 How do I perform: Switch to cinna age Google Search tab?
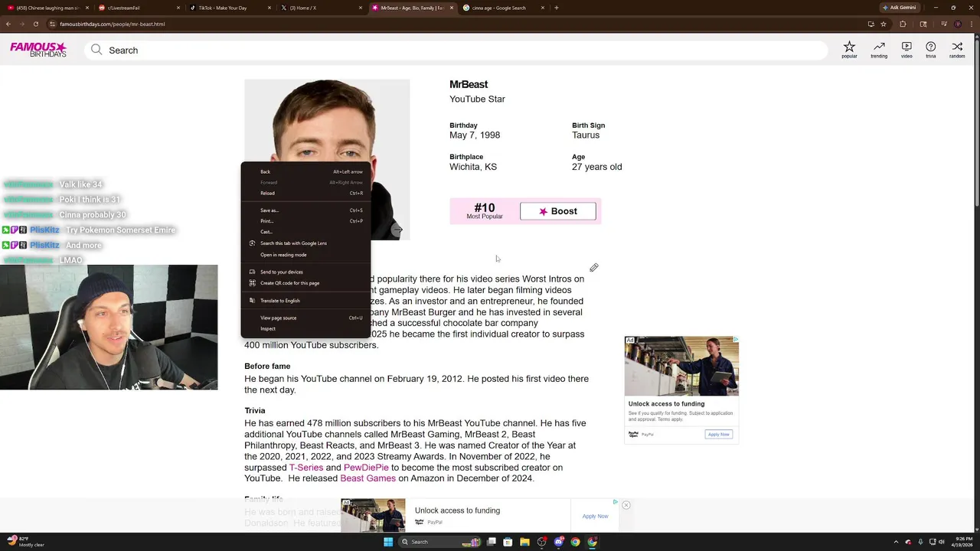point(504,8)
